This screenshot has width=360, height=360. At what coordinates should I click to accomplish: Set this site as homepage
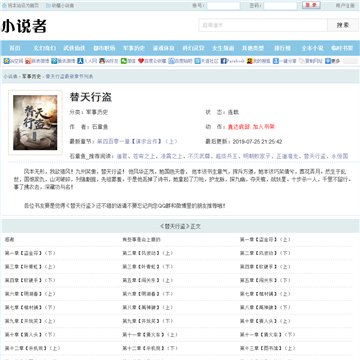(x=21, y=6)
